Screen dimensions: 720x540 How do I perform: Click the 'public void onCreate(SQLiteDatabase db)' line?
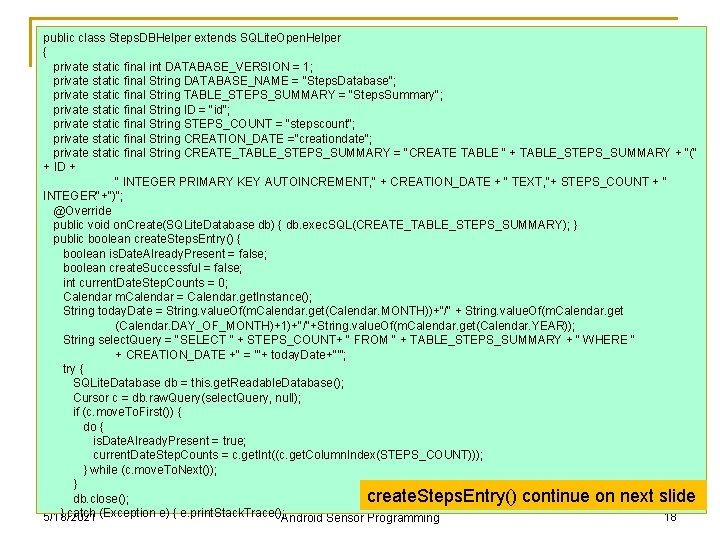(315, 225)
